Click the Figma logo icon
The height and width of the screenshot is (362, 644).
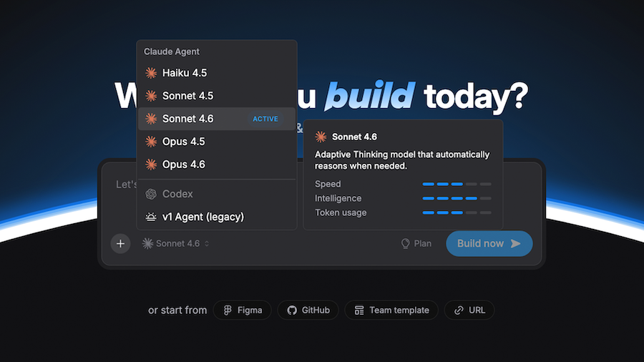(228, 310)
